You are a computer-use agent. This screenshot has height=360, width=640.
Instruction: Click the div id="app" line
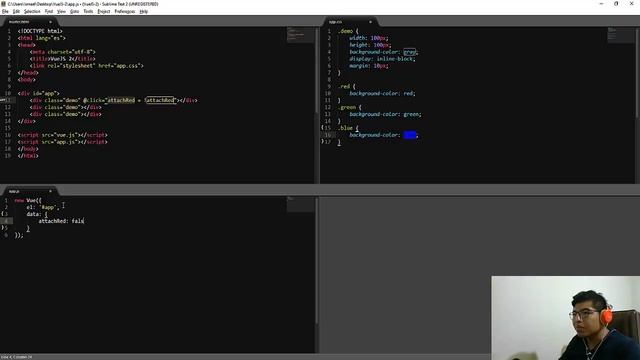coord(38,93)
